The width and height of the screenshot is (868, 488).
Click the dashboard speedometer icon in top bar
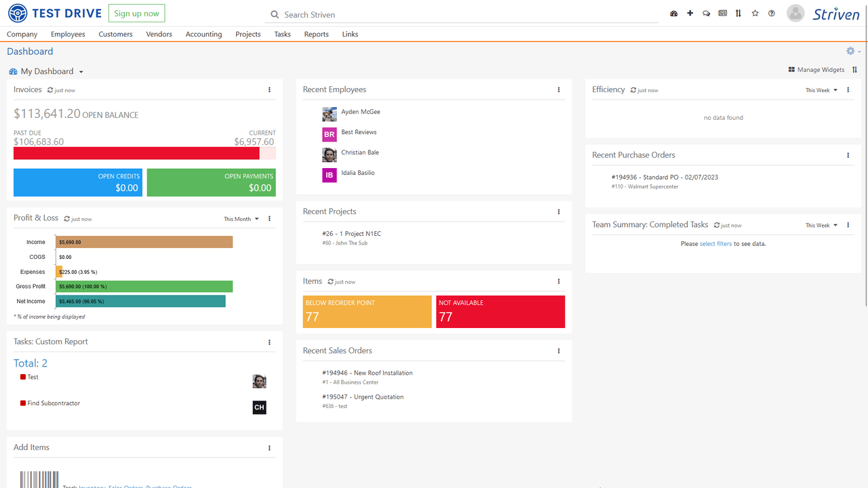[x=673, y=13]
